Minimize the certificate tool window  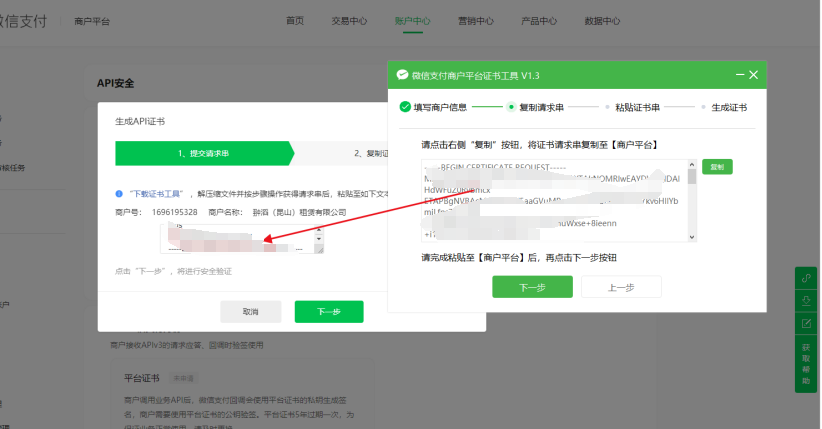[x=740, y=75]
